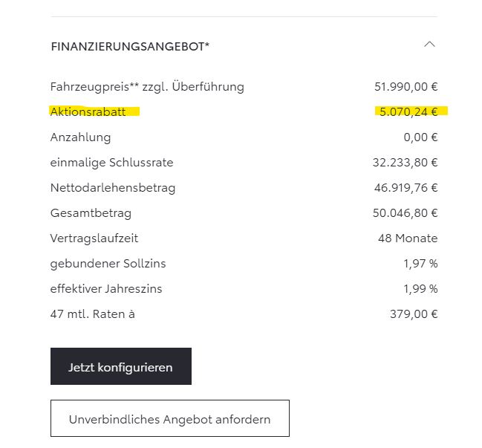Screen dimensions: 482x448
Task: Click the Nettodarlehensbetrag label
Action: 113,188
